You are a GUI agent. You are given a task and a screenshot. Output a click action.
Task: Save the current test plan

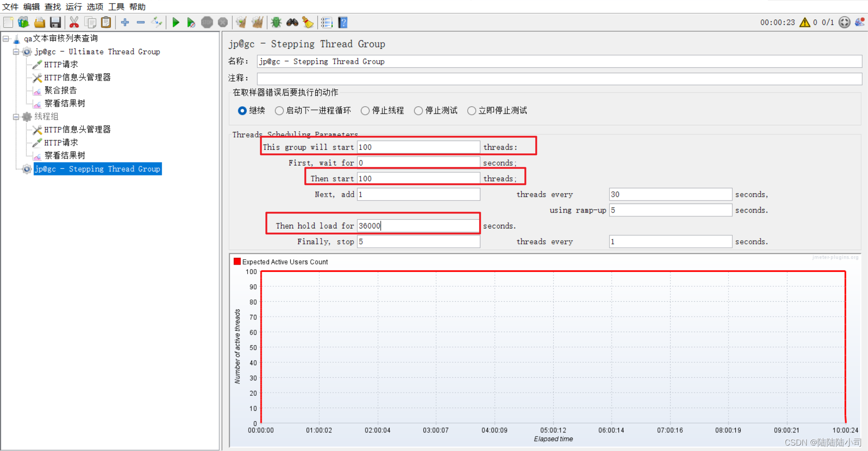(55, 22)
